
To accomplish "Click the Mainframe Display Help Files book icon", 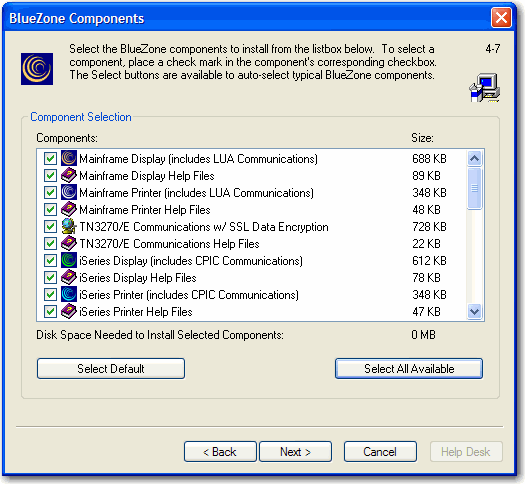I will pyautogui.click(x=69, y=175).
